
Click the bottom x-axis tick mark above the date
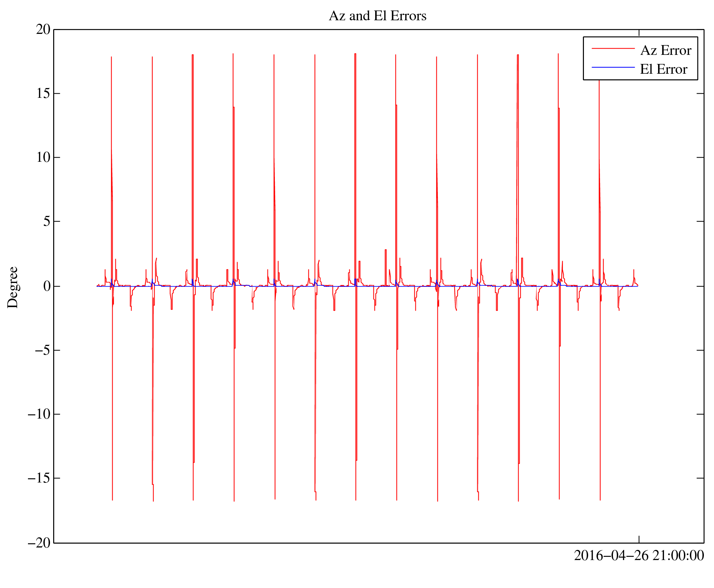pyautogui.click(x=639, y=539)
